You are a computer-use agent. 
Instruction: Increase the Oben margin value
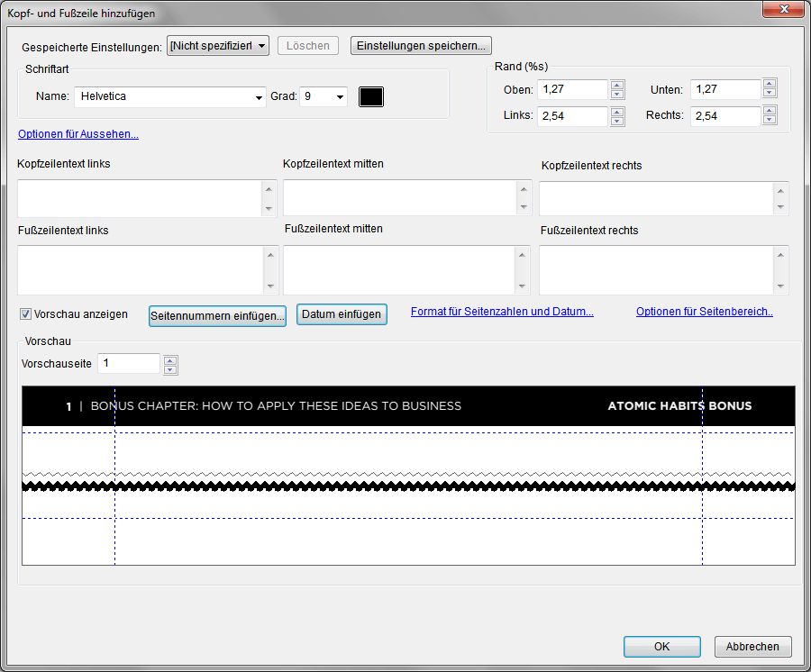tap(617, 85)
